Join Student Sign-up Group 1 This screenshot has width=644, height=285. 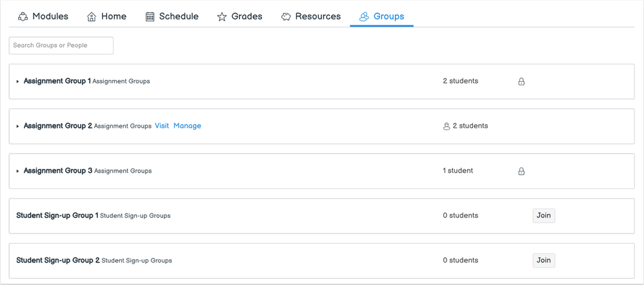pos(544,215)
